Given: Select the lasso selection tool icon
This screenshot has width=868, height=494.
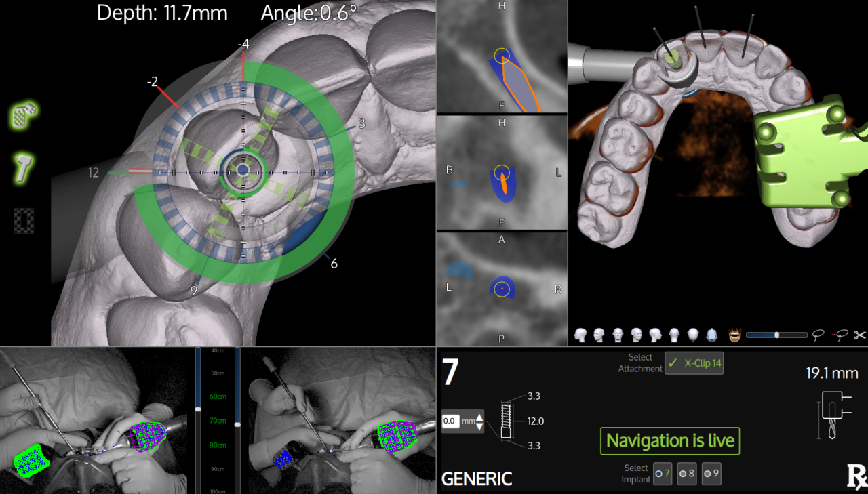Looking at the screenshot, I should [x=818, y=335].
